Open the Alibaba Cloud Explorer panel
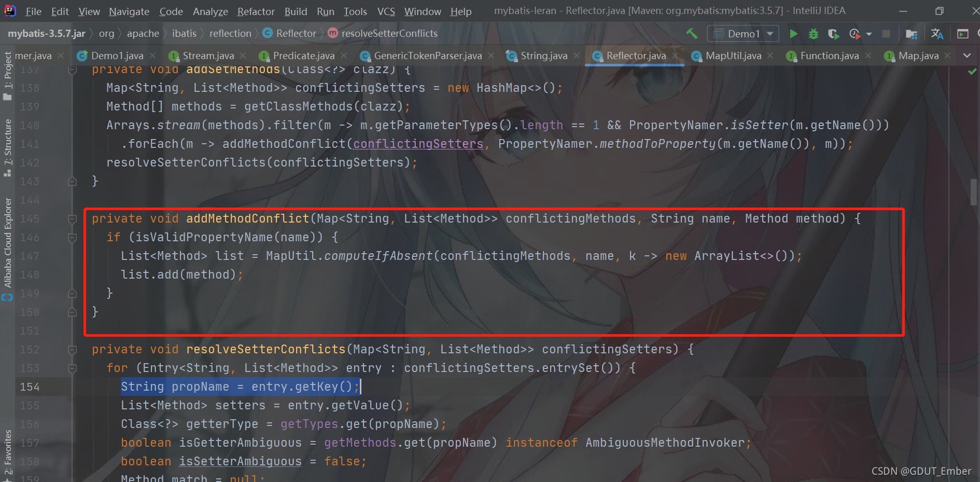This screenshot has height=482, width=980. click(7, 249)
